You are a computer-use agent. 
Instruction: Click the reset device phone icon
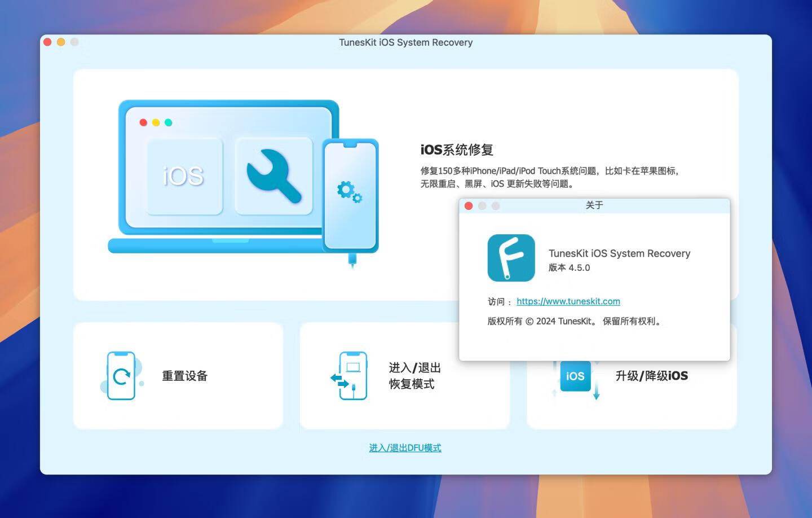pos(121,376)
